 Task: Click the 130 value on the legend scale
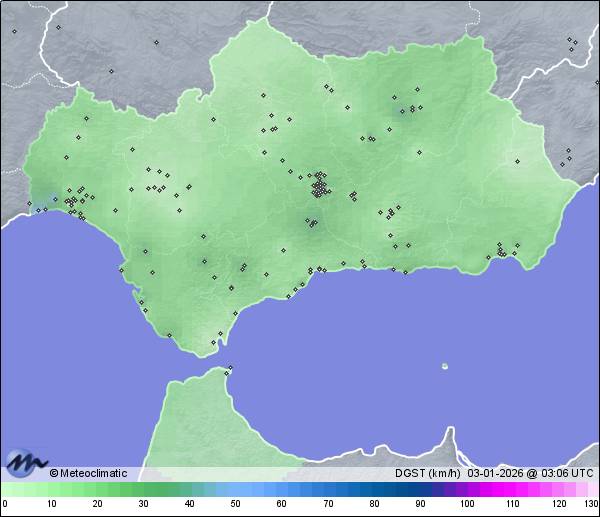click(591, 503)
